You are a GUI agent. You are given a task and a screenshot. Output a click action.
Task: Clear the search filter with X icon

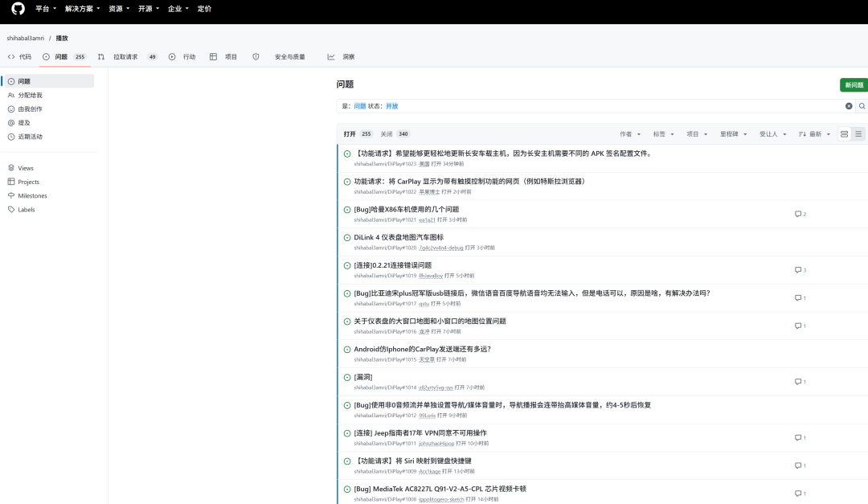tap(849, 106)
